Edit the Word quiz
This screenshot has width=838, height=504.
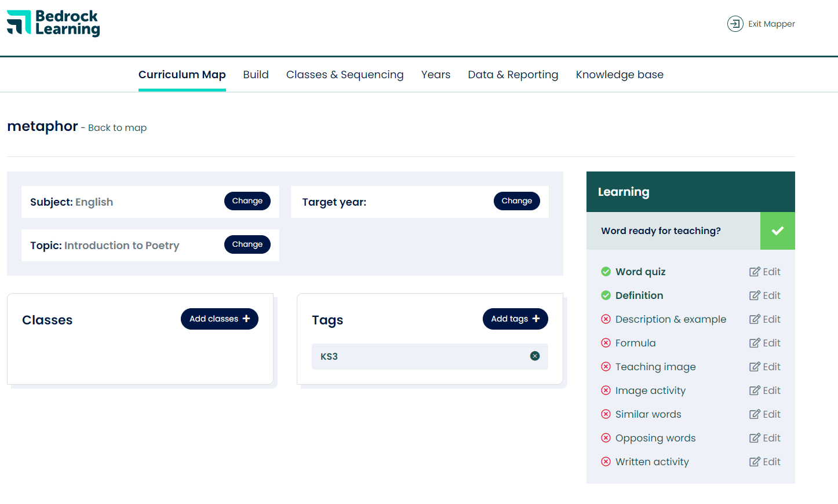tap(765, 272)
